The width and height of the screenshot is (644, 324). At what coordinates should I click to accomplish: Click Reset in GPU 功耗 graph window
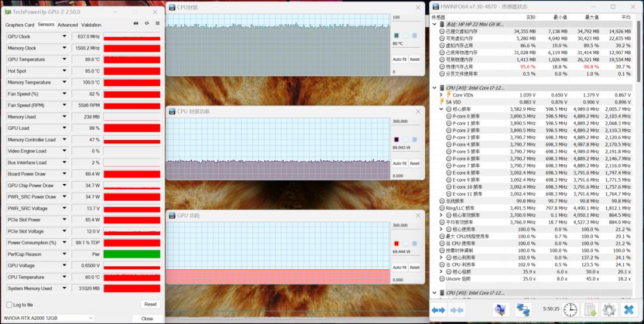click(415, 267)
